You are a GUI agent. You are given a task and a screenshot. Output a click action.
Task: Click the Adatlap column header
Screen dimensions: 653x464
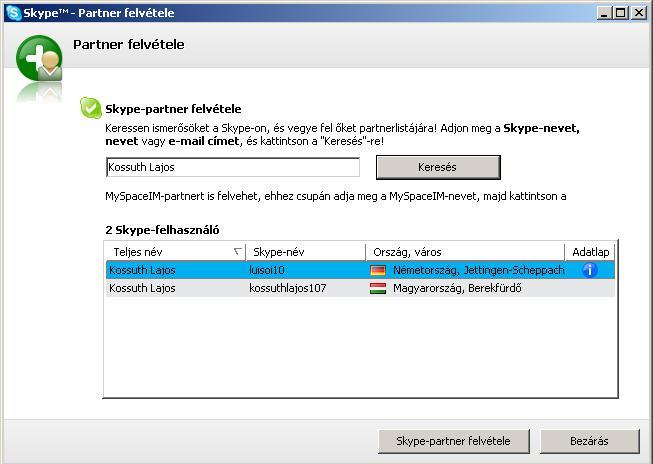[588, 252]
